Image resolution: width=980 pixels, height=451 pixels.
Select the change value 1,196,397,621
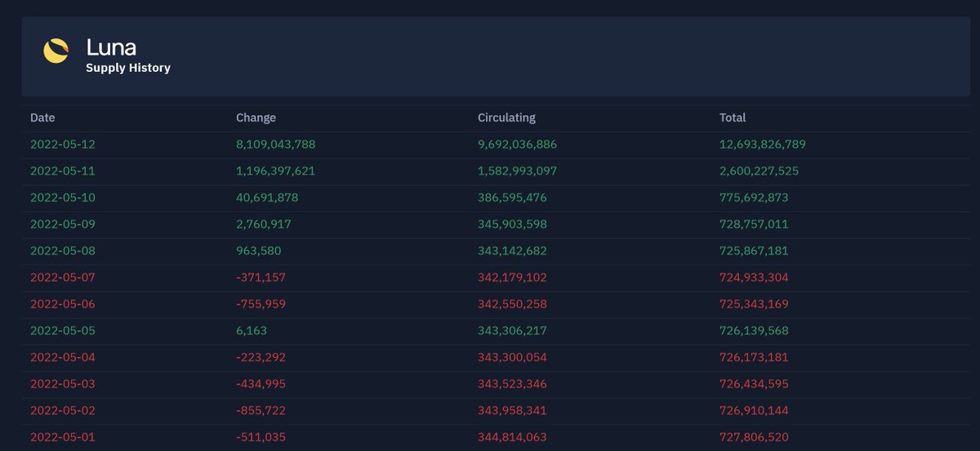click(276, 171)
